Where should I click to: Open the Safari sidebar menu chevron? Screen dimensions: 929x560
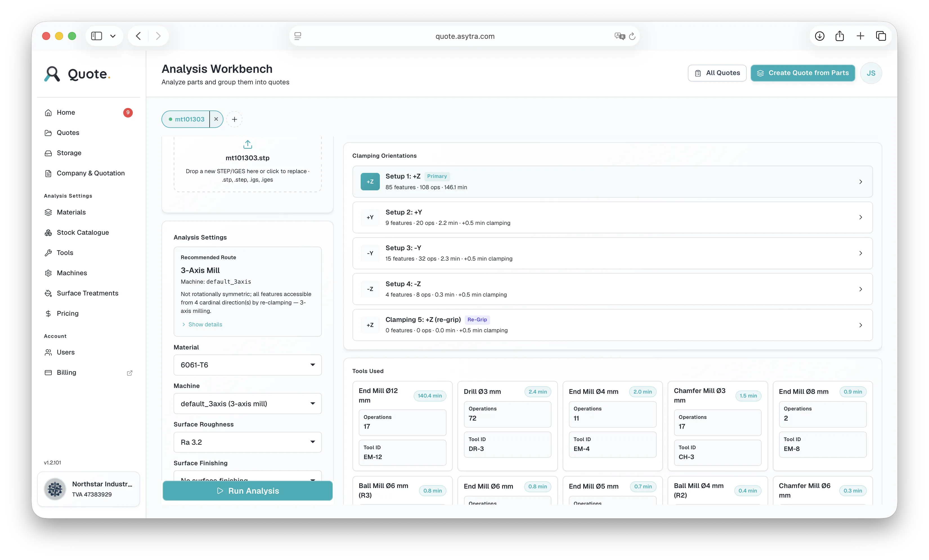(113, 36)
